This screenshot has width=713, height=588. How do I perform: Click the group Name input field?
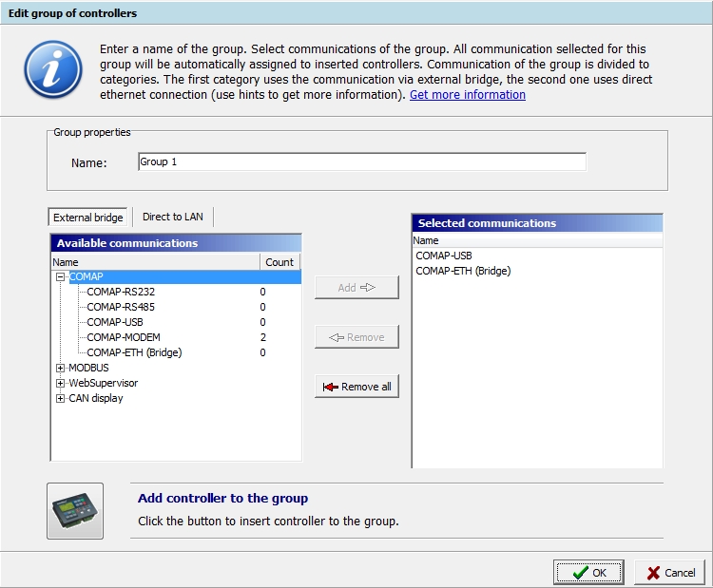pos(361,162)
